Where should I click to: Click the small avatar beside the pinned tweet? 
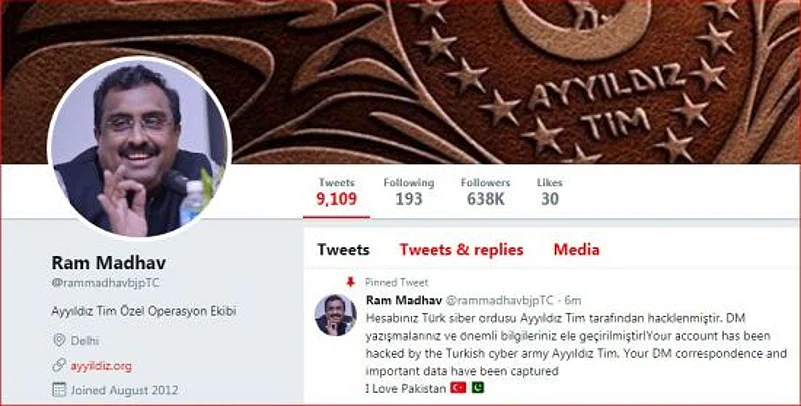pos(335,315)
